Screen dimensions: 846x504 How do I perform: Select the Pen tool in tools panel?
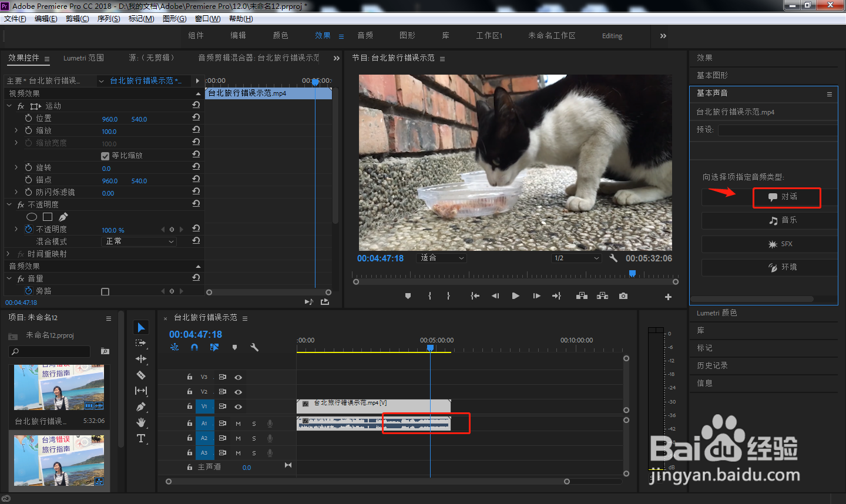[141, 406]
